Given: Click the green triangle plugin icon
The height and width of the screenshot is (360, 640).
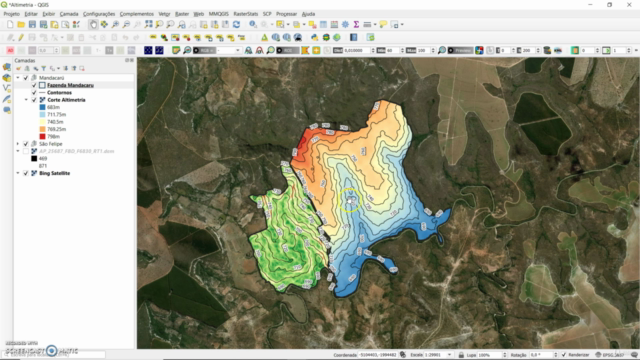Looking at the screenshot, I should click(x=264, y=38).
